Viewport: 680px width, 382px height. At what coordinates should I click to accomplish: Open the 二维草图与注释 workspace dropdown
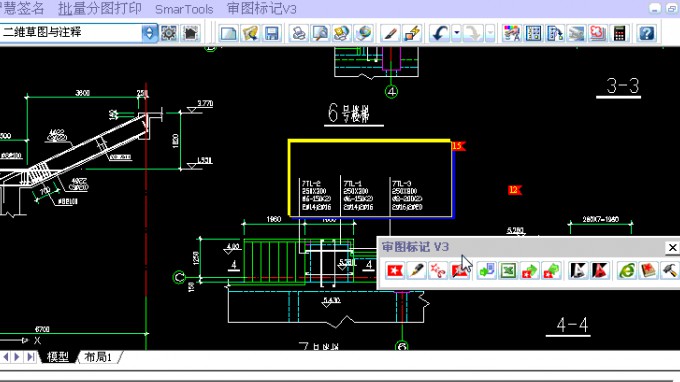78,33
